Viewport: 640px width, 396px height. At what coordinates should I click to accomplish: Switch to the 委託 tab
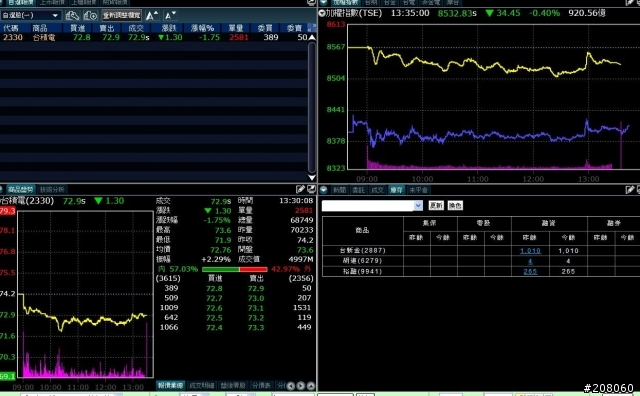[358, 190]
